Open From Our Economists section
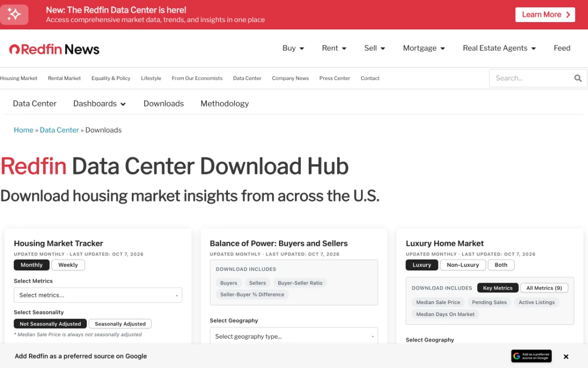 click(x=197, y=78)
